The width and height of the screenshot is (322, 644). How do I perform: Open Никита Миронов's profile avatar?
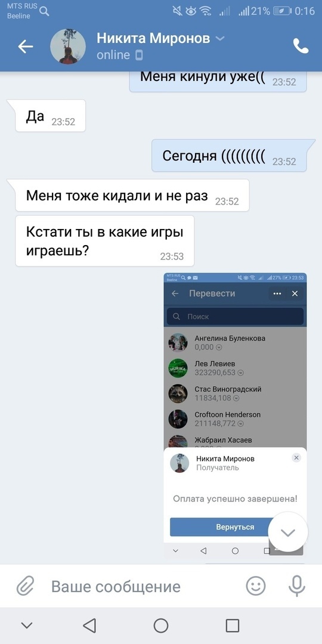(68, 47)
